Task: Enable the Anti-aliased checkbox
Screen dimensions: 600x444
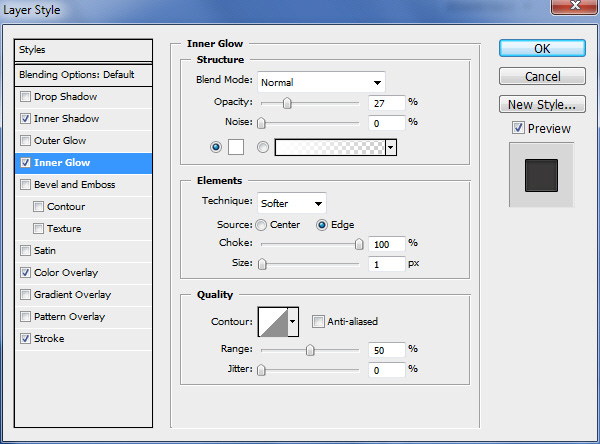Action: (x=318, y=322)
